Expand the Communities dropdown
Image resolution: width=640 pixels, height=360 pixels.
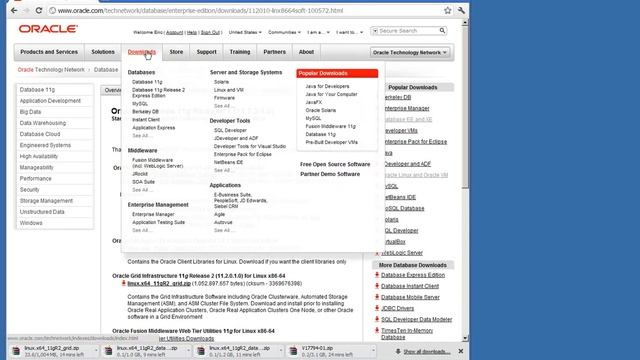pyautogui.click(x=284, y=32)
